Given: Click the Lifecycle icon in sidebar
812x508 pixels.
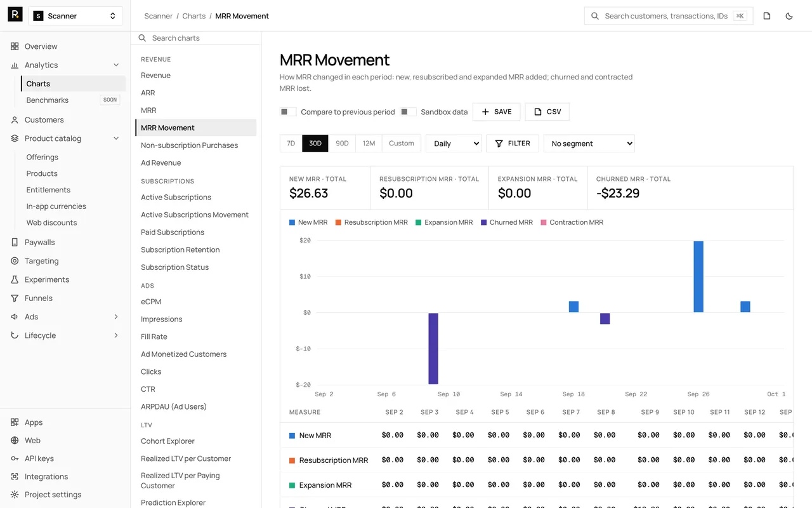Looking at the screenshot, I should click(x=15, y=335).
